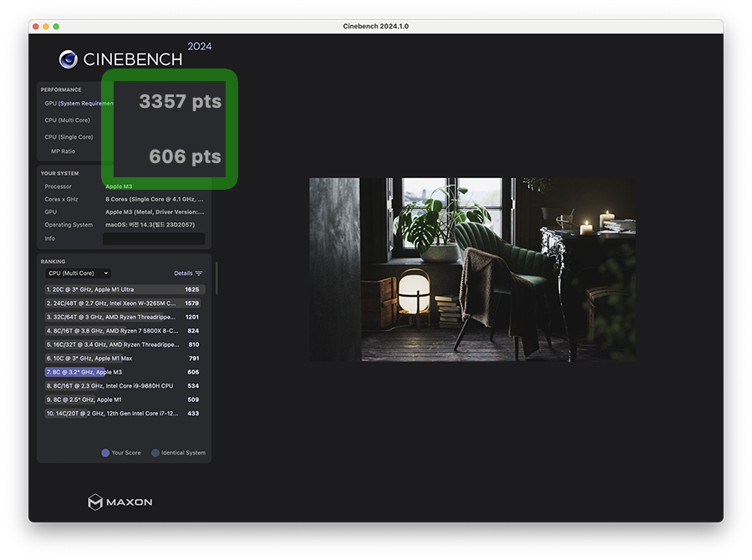This screenshot has height=560, width=752.
Task: Select ranking row 5 16C/32T AMD Ryzen Threadripper
Action: click(124, 344)
